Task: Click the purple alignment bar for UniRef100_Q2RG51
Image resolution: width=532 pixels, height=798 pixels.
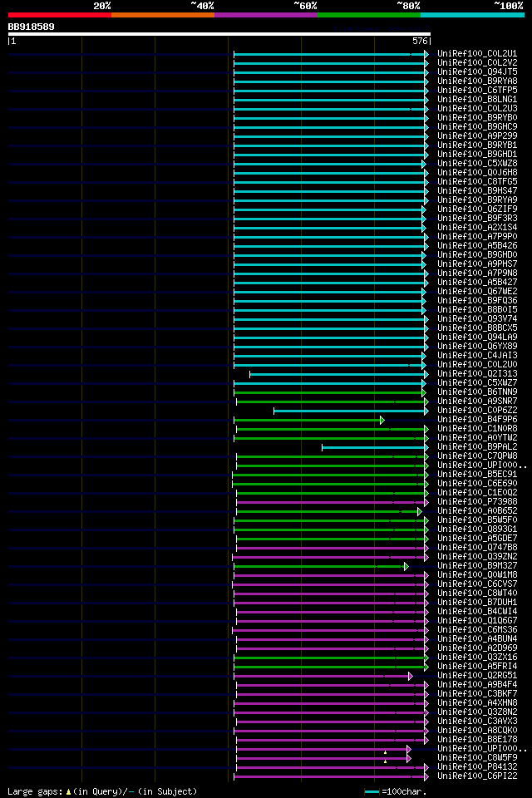Action: pyautogui.click(x=323, y=677)
